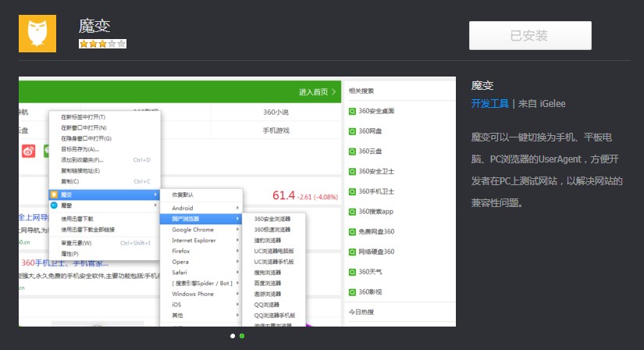Expand 其他 submenu in preview

point(201,316)
